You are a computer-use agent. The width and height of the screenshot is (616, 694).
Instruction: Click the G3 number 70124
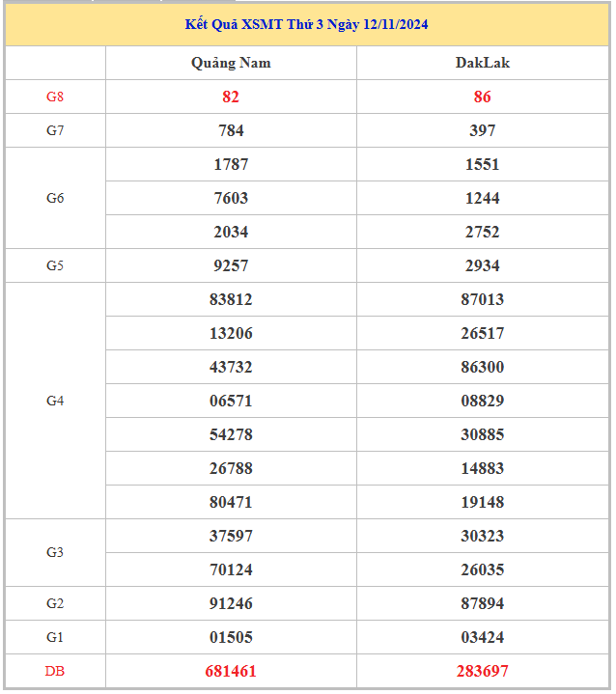(x=231, y=569)
